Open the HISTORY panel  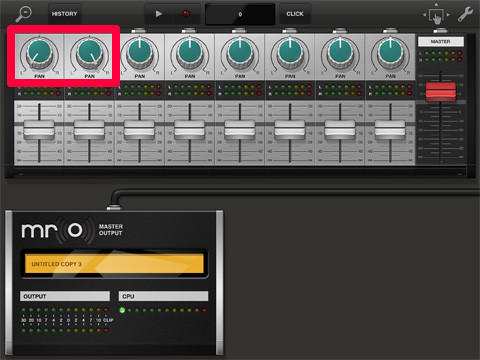point(65,14)
